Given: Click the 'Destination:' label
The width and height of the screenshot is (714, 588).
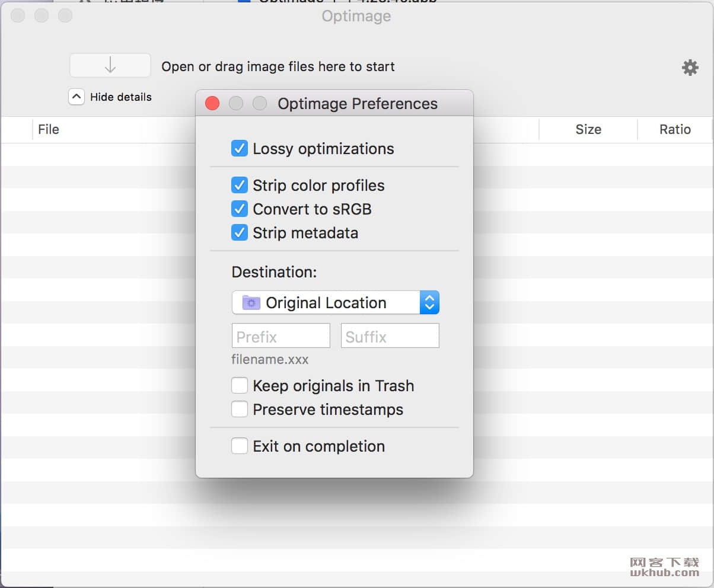Looking at the screenshot, I should pos(274,272).
